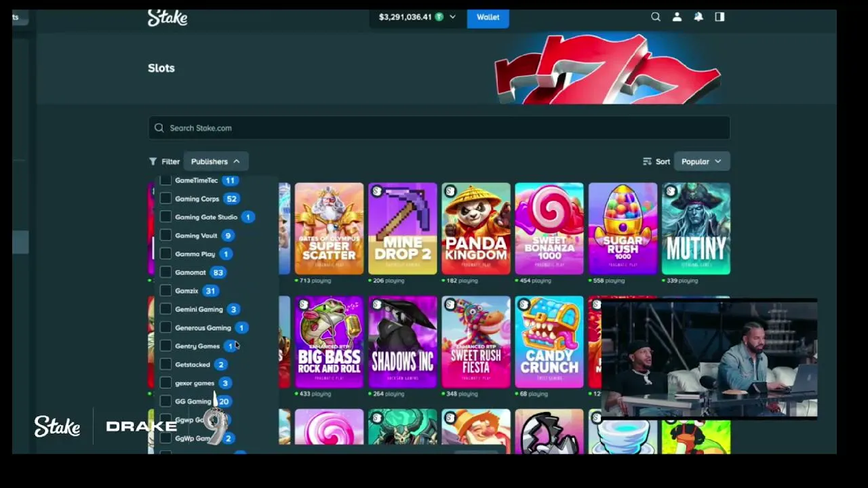Click into the Search Stake.com field
868x488 pixels.
(439, 128)
